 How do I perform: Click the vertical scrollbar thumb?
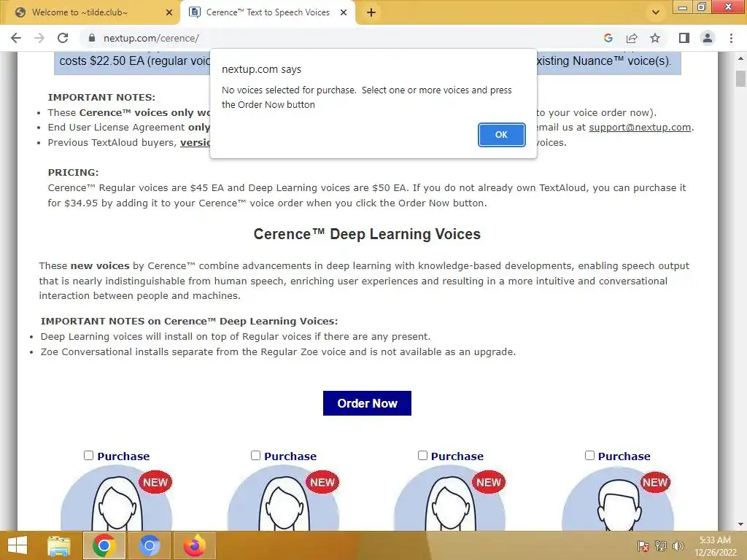coord(740,79)
